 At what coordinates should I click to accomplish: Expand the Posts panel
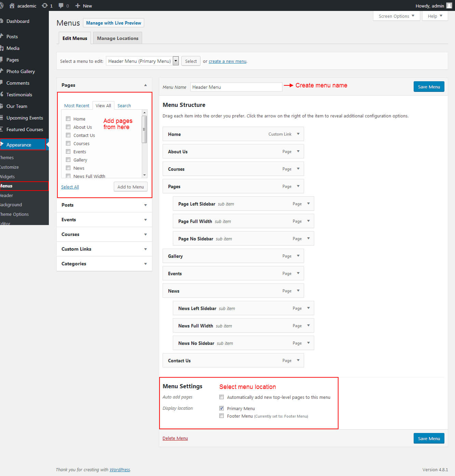coord(146,205)
